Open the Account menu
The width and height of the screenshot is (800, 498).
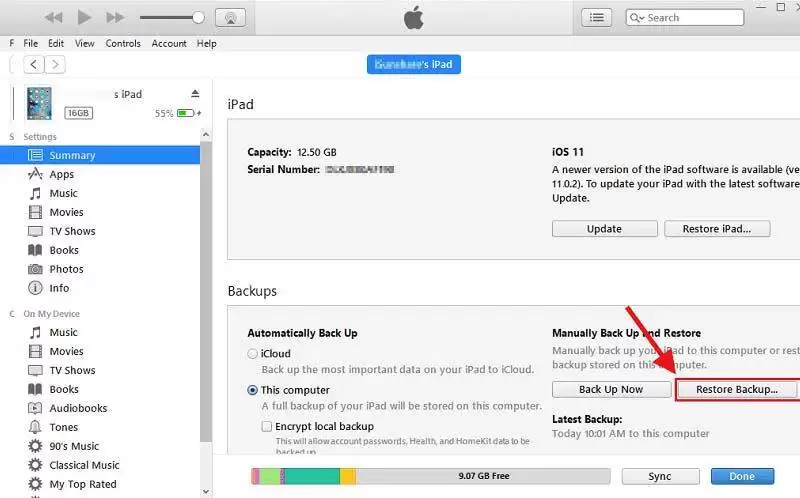[169, 43]
